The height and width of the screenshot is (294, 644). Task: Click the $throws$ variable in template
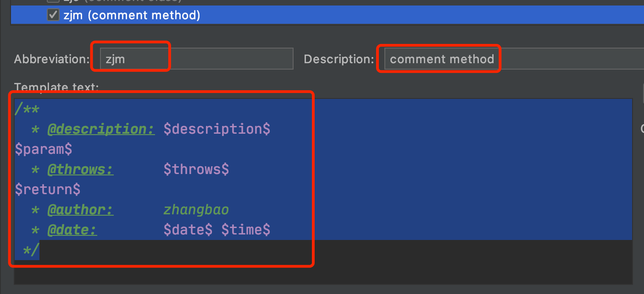(196, 169)
